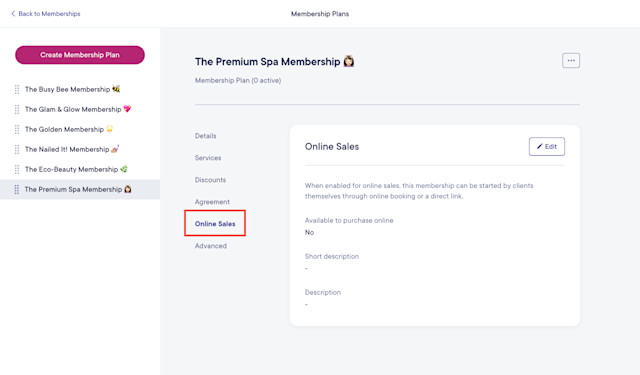
Task: Select The Eco-Beauty Membership plan
Action: (76, 169)
